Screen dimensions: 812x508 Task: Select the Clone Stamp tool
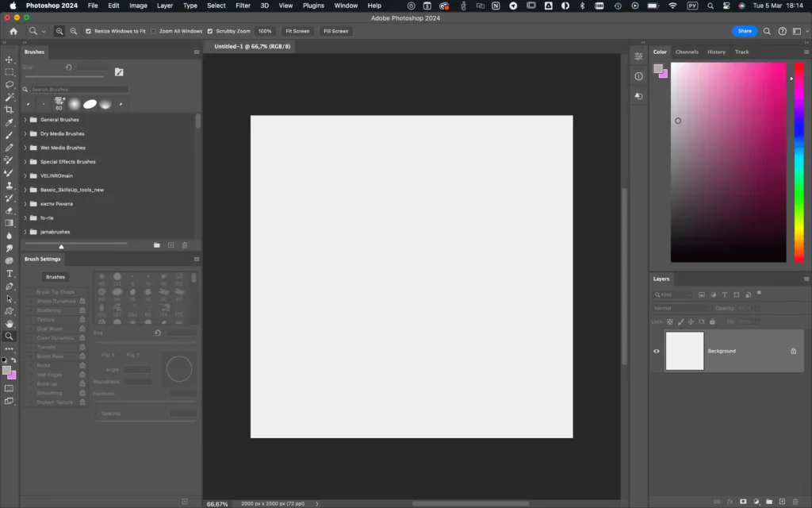click(10, 185)
